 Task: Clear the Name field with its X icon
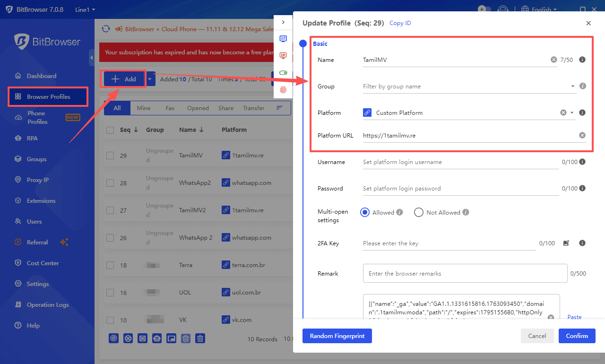[x=553, y=60]
